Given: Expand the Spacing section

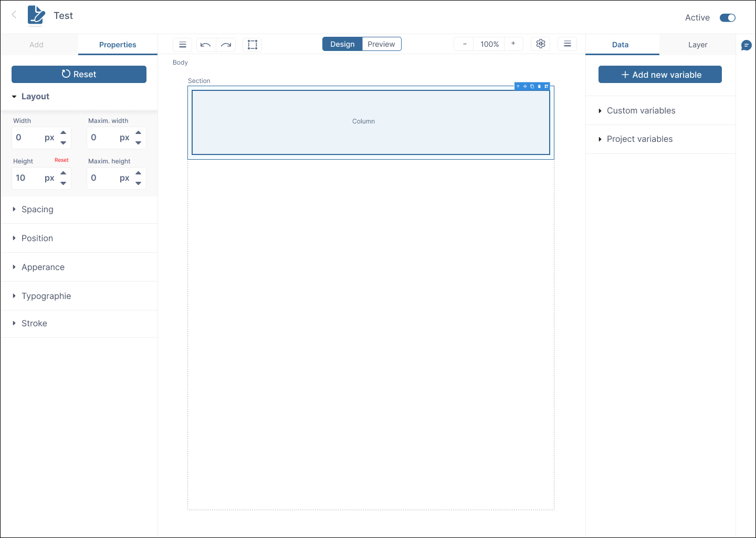Looking at the screenshot, I should [79, 209].
